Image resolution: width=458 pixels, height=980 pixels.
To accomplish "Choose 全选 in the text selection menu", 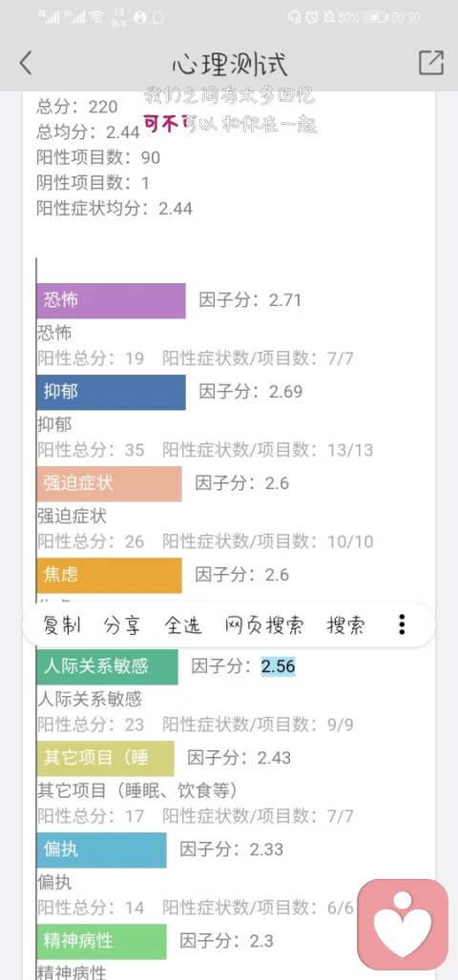I will 182,624.
